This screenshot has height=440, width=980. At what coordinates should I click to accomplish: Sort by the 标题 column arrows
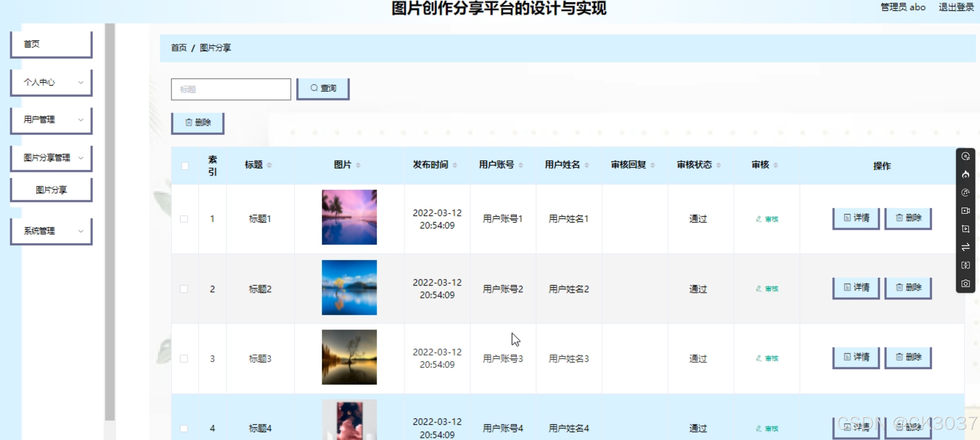coord(269,165)
